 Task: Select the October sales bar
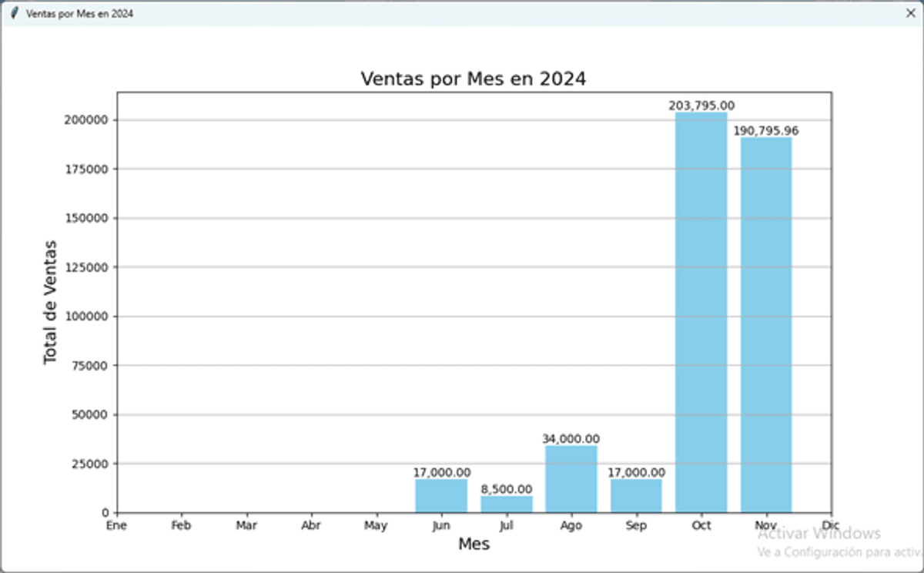click(701, 312)
